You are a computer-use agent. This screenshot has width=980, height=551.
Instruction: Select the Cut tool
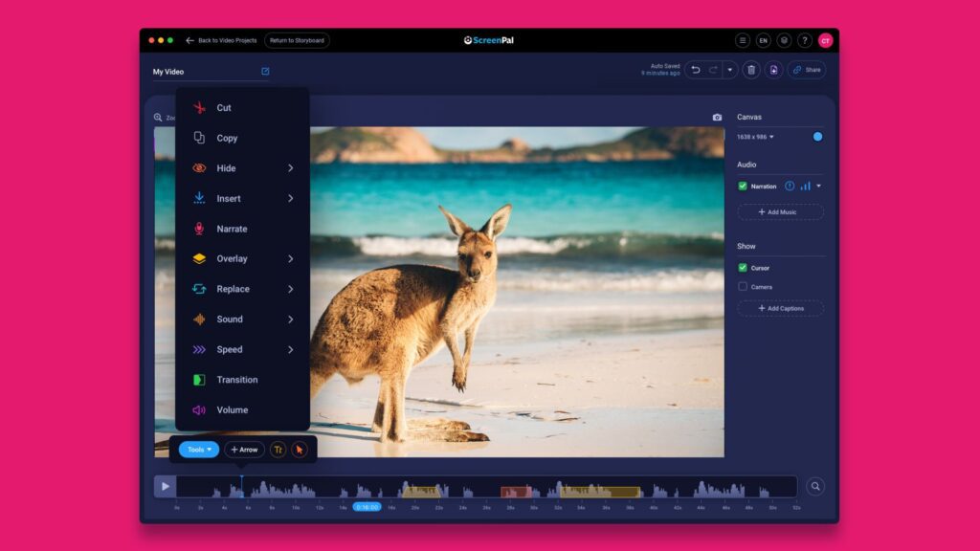(223, 107)
